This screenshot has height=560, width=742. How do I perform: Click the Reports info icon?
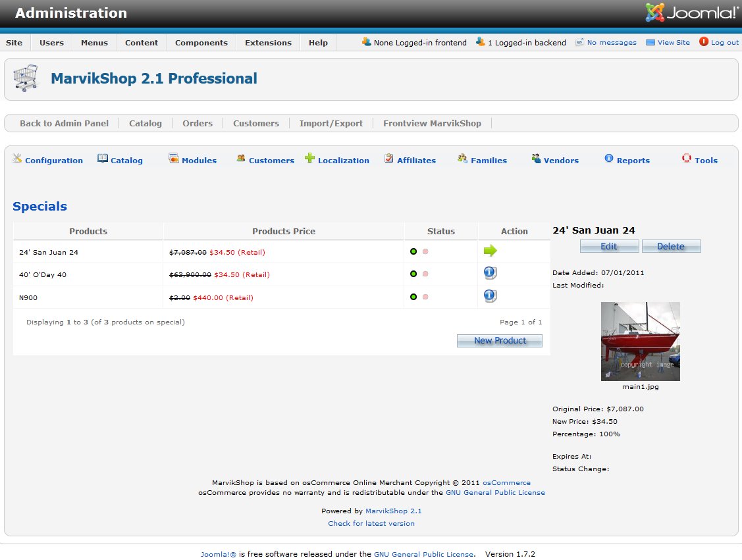coord(609,159)
